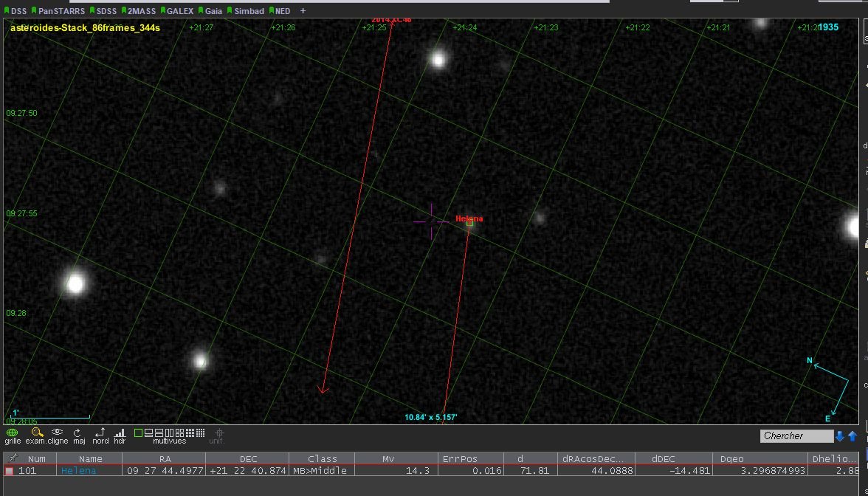Click the nord orientation icon
This screenshot has width=868, height=496.
(100, 433)
